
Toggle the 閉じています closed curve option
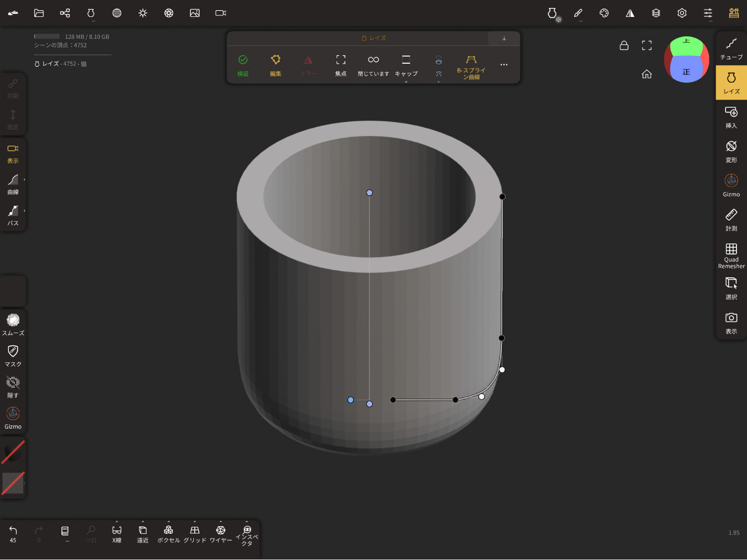(x=373, y=65)
